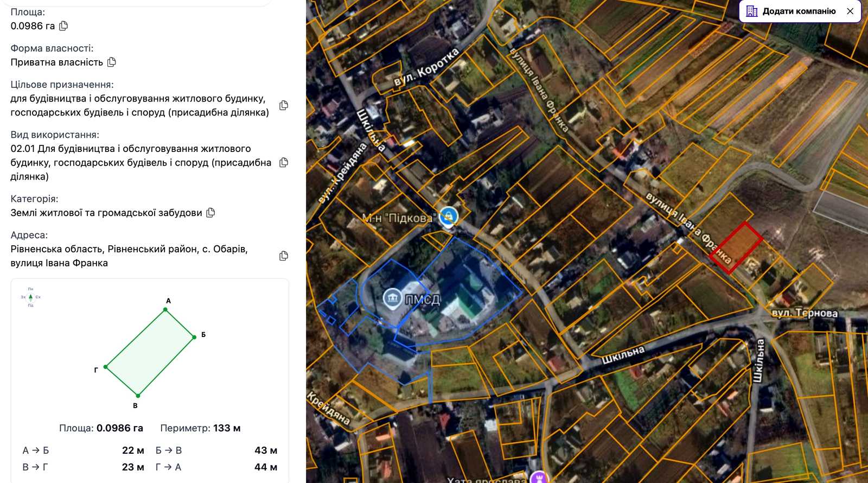868x483 pixels.
Task: Copy the area value 0.0986 га
Action: [x=63, y=26]
